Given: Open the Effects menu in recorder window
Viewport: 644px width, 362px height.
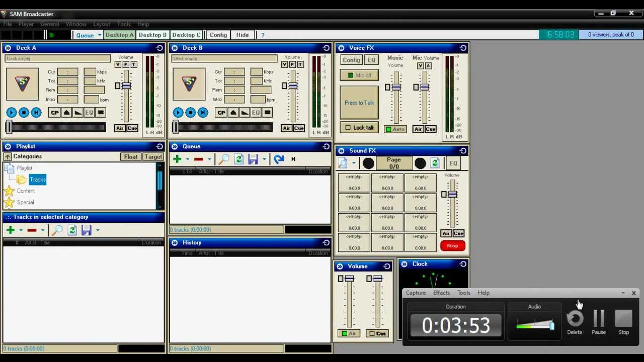Looking at the screenshot, I should coord(441,293).
